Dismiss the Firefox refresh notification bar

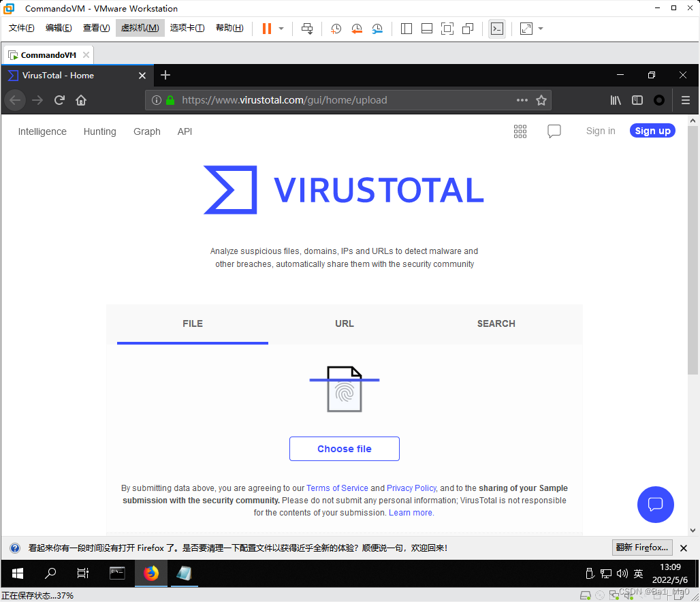click(x=684, y=548)
